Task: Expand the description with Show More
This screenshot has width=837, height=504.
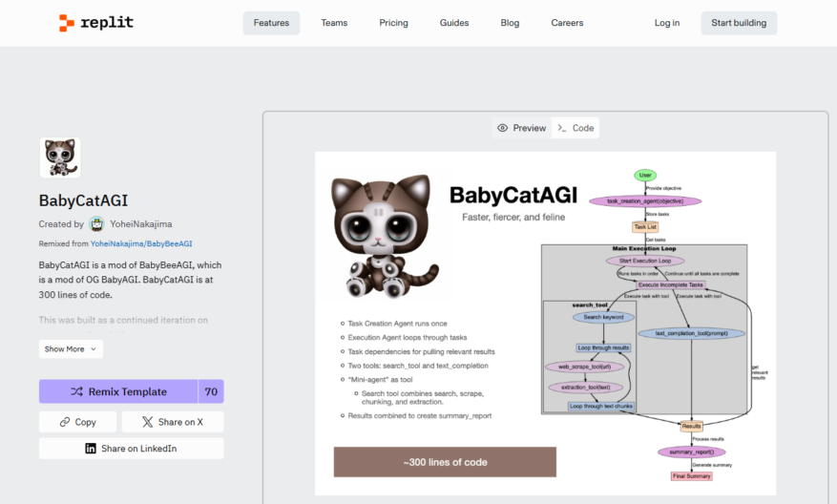Action: pyautogui.click(x=71, y=349)
